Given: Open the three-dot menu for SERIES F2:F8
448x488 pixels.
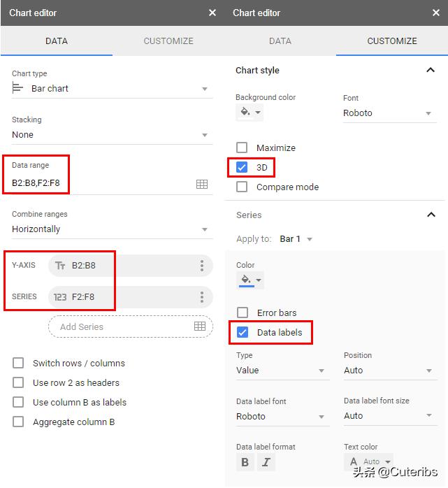Looking at the screenshot, I should 202,296.
